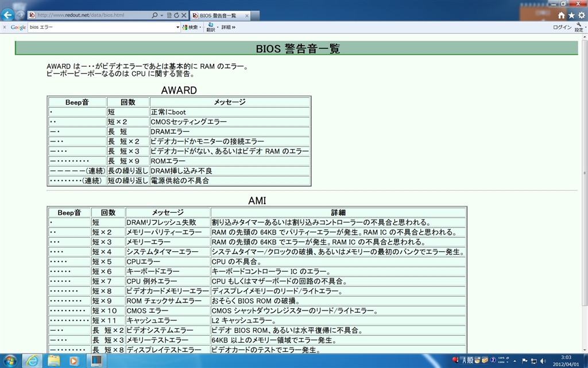The width and height of the screenshot is (588, 368).
Task: Open the Home page via house icon
Action: click(x=562, y=15)
